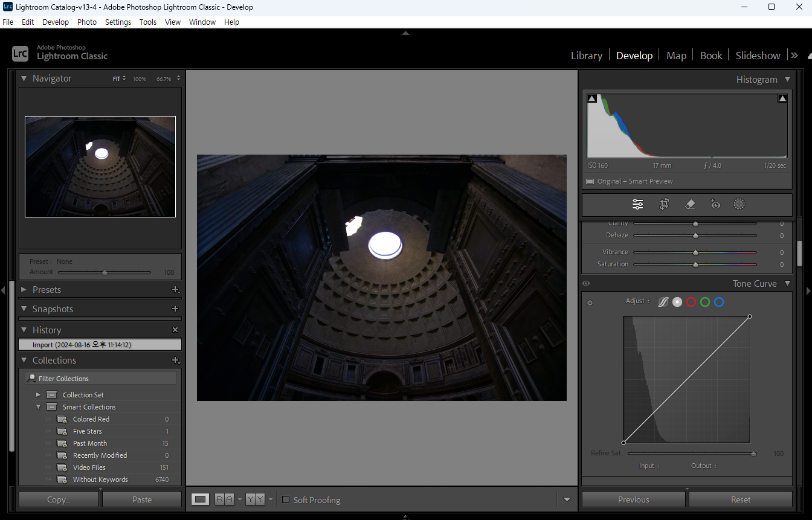Collapse the Smart Collections folder
The image size is (812, 520).
click(x=39, y=406)
